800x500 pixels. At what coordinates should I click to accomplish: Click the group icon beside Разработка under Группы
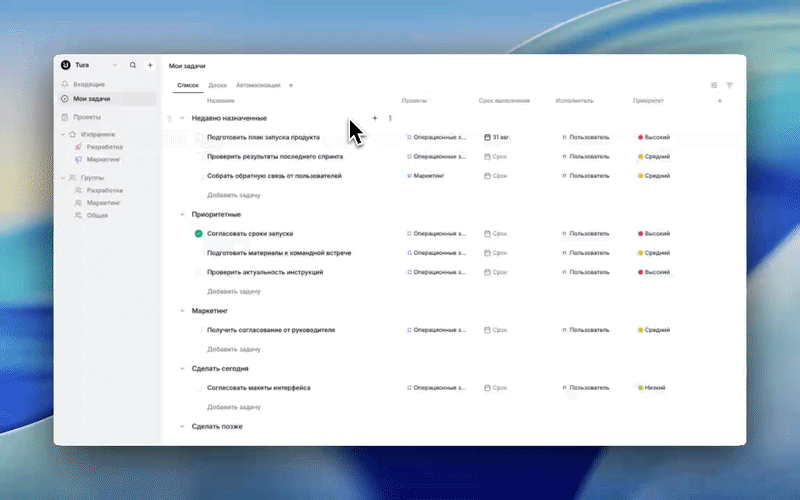tap(78, 190)
